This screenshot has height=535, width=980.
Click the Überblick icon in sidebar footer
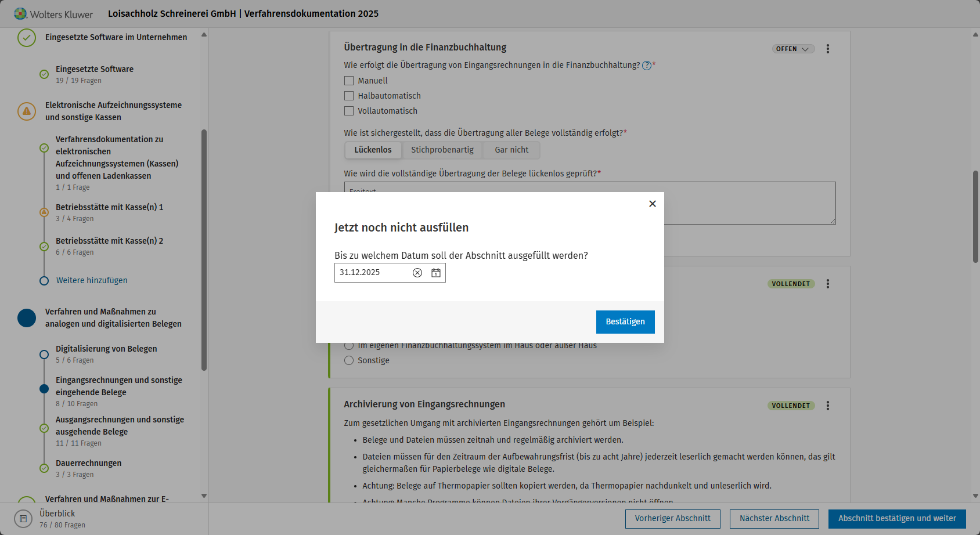pos(23,519)
